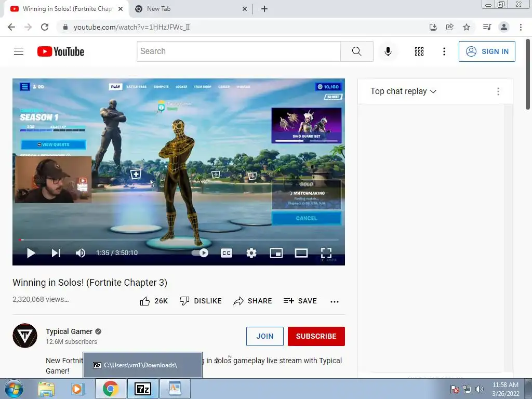Open a new browser tab with plus
Viewport: 532px width, 399px height.
264,9
